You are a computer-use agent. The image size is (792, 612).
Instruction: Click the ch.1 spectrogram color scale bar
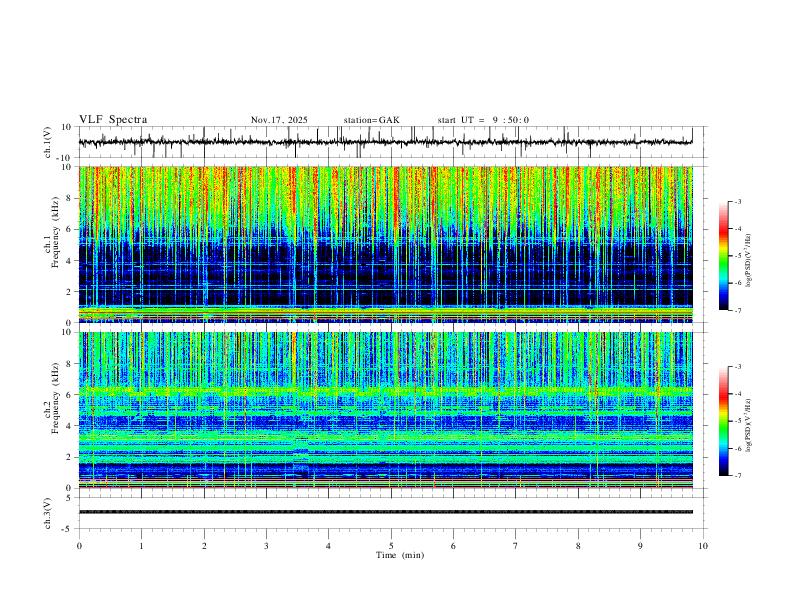coord(723,256)
